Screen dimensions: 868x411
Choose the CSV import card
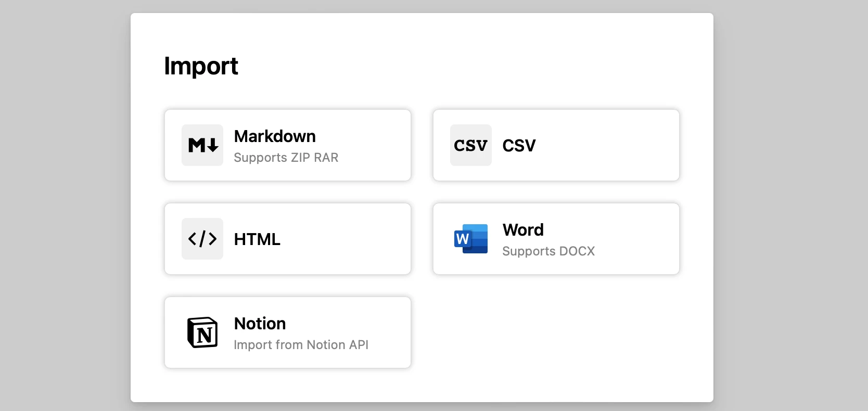(x=556, y=145)
